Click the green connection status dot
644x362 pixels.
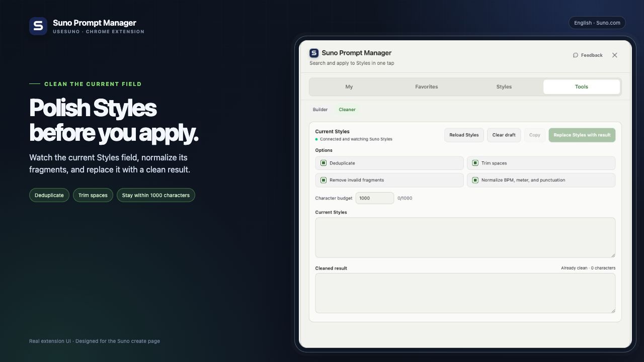pos(316,139)
